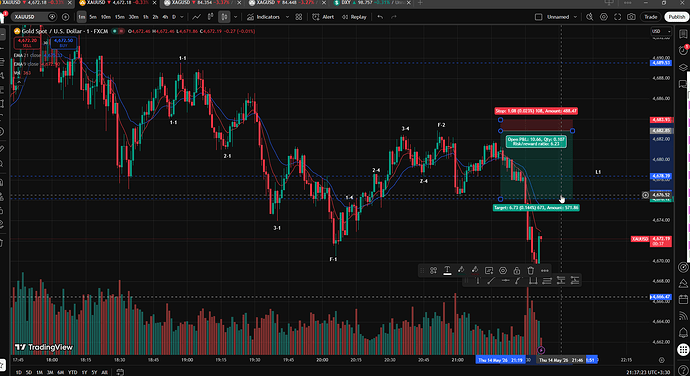Select the horizontal line favorite tool
This screenshot has height=376, width=690.
click(505, 280)
